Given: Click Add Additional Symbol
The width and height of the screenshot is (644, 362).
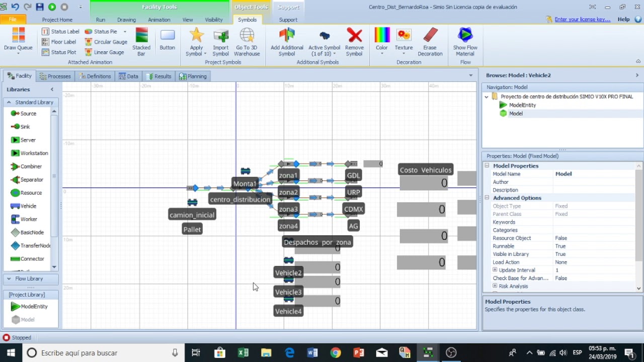Looking at the screenshot, I should pos(287,42).
